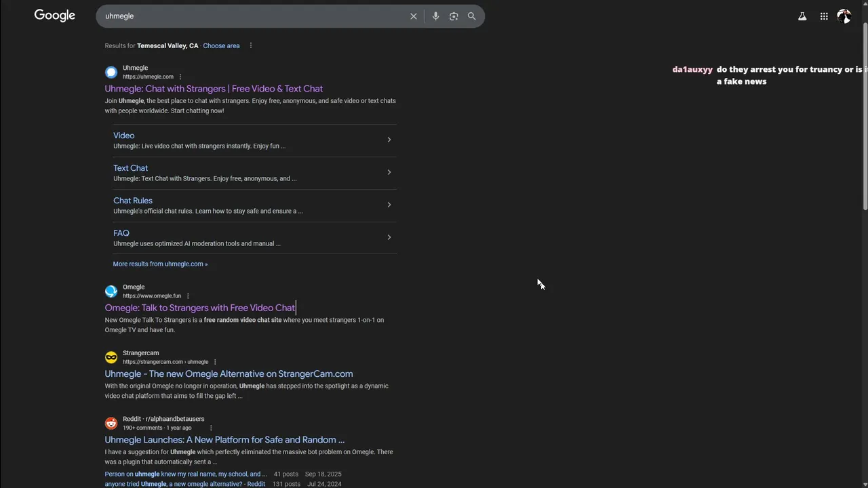Open 'Uhmegle Launches: A New Platform' result
868x488 pixels.
tap(224, 440)
